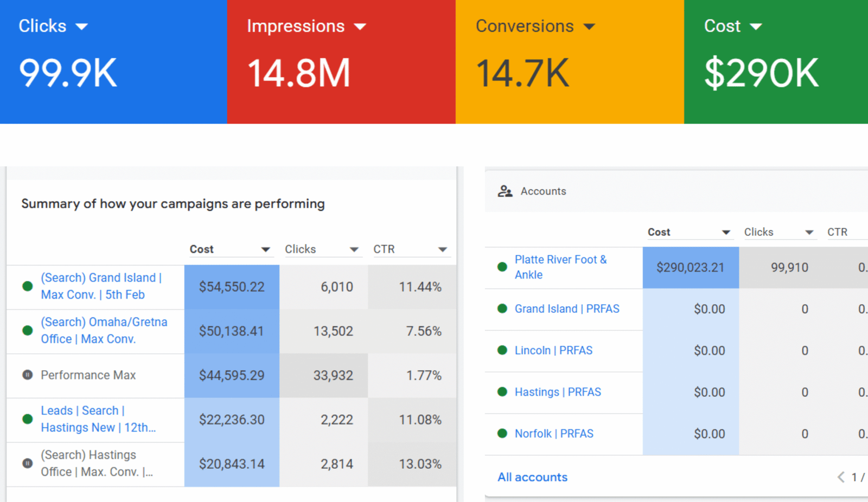Click green status dot for Grand Island campaign
Viewport: 868px width, 502px height.
click(28, 286)
